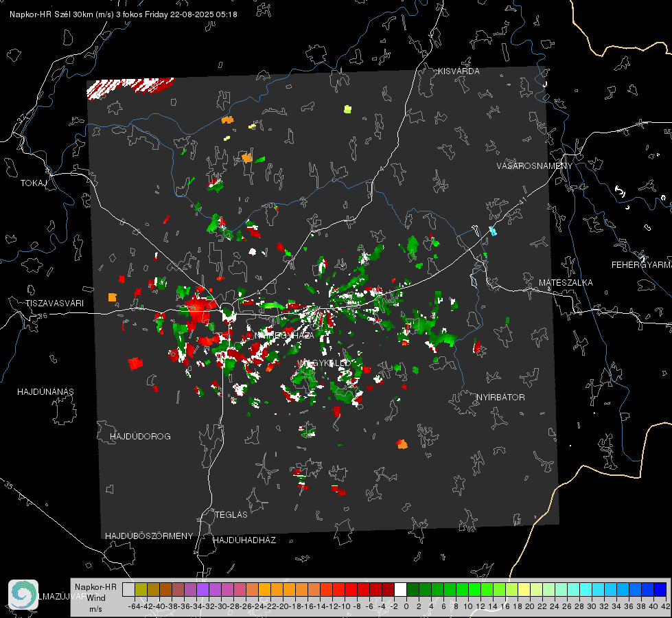
Task: Click the TOKAJ city label
Action: [x=34, y=183]
